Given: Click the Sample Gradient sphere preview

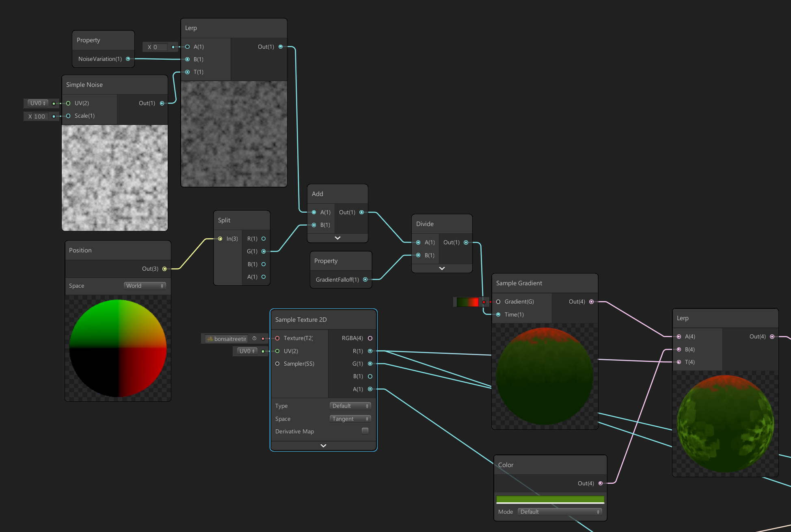Looking at the screenshot, I should [x=545, y=376].
